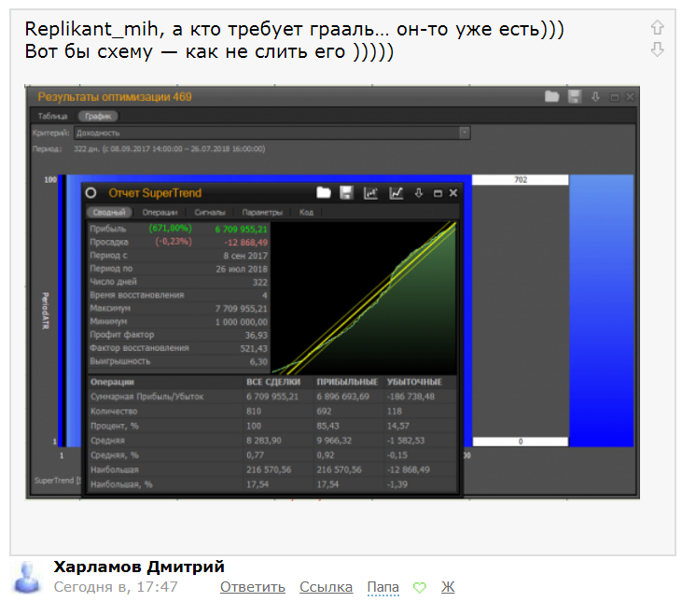The height and width of the screenshot is (616, 682).
Task: Click the user avatar of Харламов Дмитрий
Action: [x=29, y=578]
